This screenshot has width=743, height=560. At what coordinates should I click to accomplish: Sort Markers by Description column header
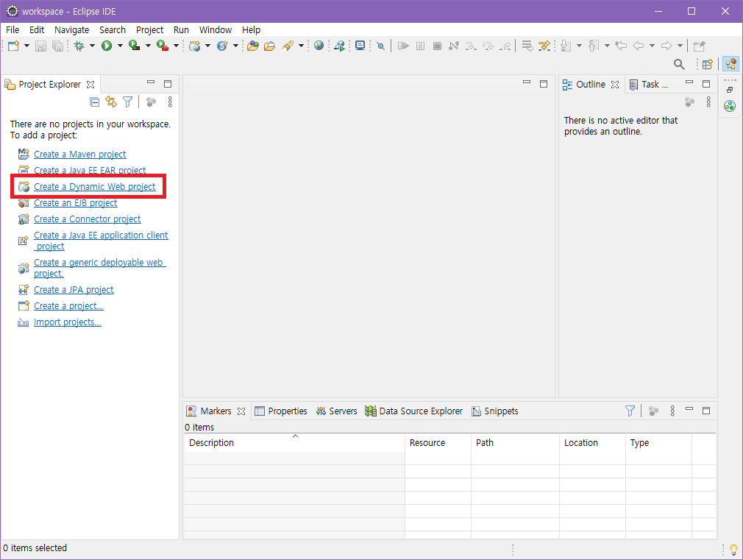coord(294,443)
